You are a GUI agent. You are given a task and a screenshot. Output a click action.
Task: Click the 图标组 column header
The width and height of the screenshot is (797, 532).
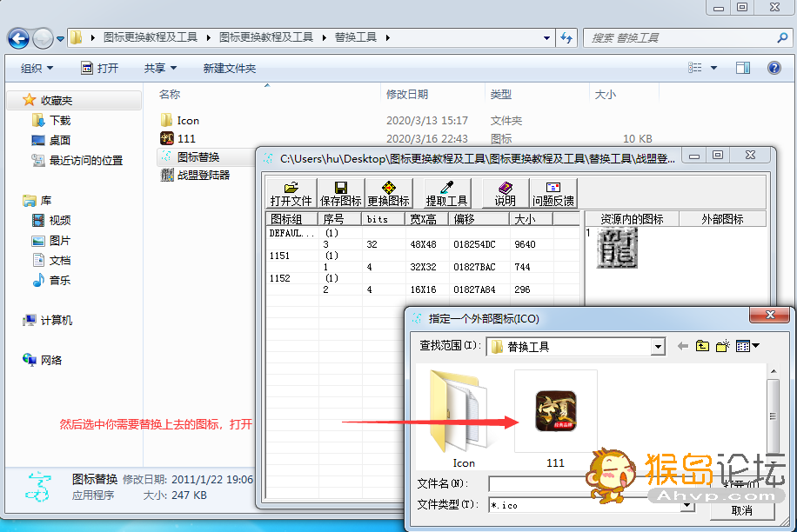[292, 219]
